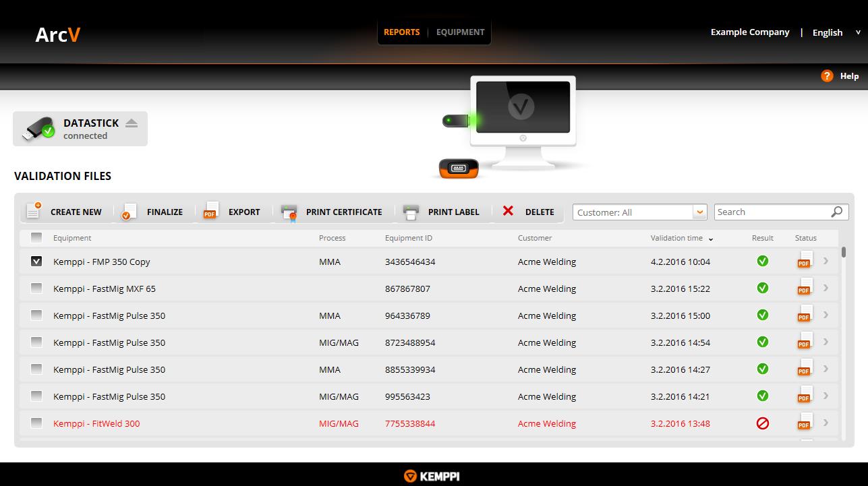Click the ArcV logo
Viewport: 868px width, 486px height.
click(x=58, y=34)
